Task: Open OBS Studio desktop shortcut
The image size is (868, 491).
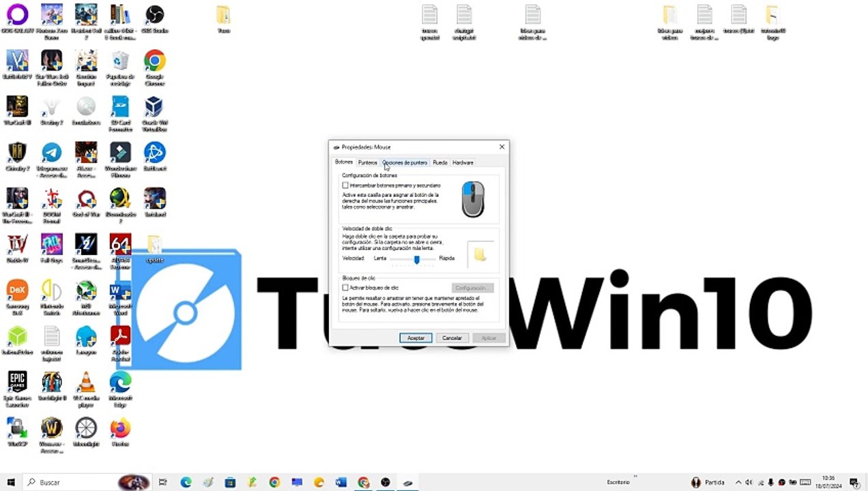Action: click(154, 19)
